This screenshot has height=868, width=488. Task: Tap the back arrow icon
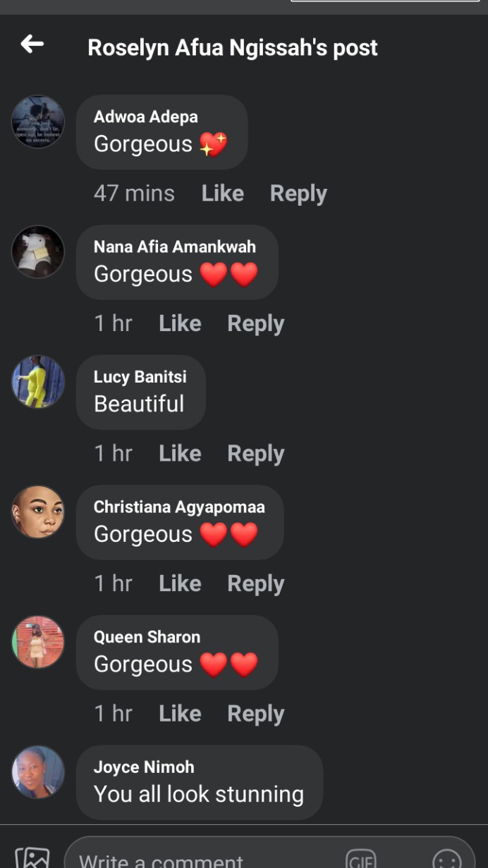tap(32, 44)
